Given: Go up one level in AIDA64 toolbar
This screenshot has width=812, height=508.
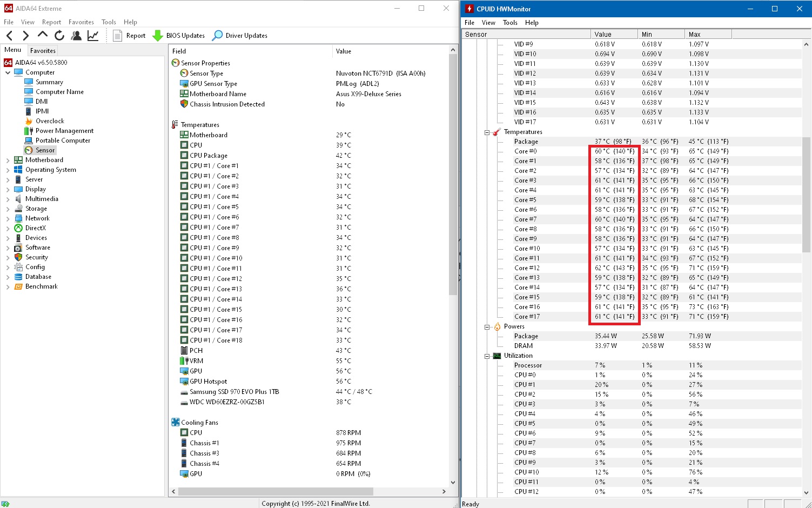Looking at the screenshot, I should point(42,35).
